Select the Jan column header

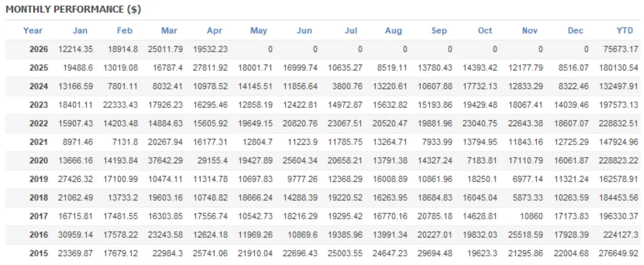[x=80, y=30]
